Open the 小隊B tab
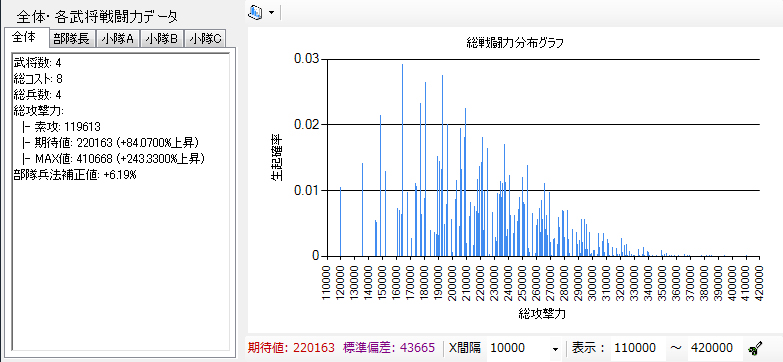The image size is (783, 362). coord(162,39)
